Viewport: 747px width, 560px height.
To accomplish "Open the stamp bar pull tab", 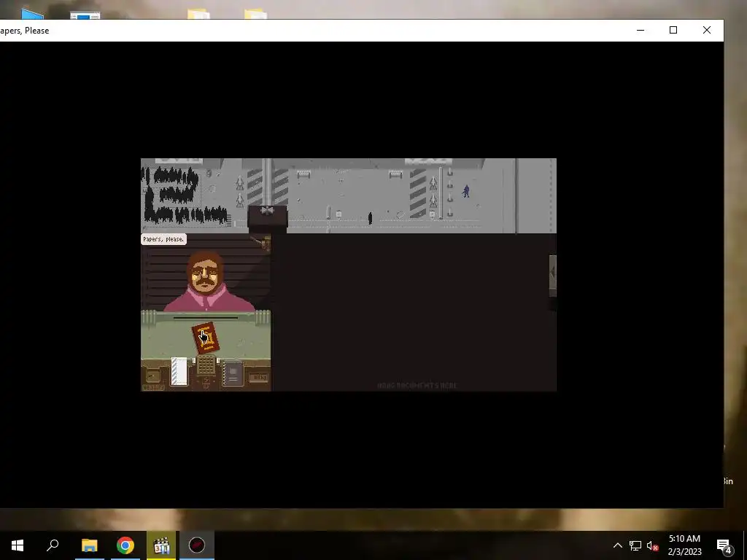I will click(x=553, y=276).
